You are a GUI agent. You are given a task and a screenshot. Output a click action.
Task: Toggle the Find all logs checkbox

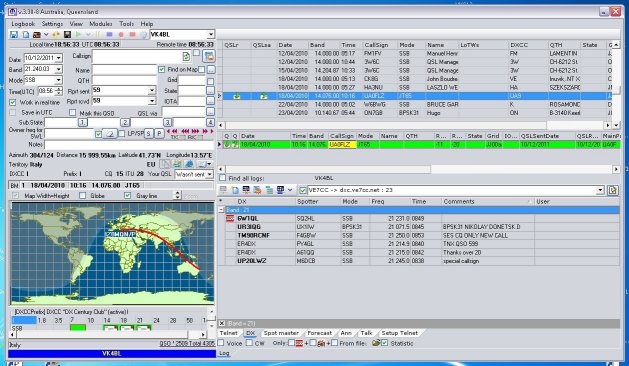point(223,178)
